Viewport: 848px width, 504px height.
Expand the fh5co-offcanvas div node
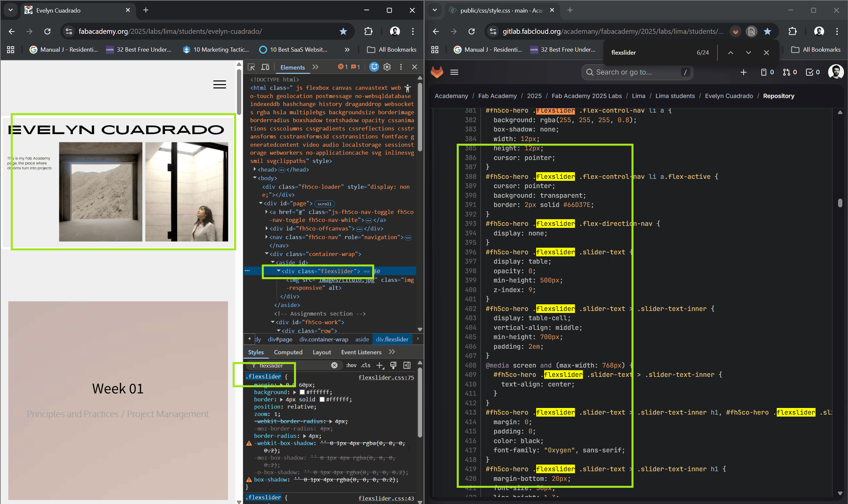(266, 228)
